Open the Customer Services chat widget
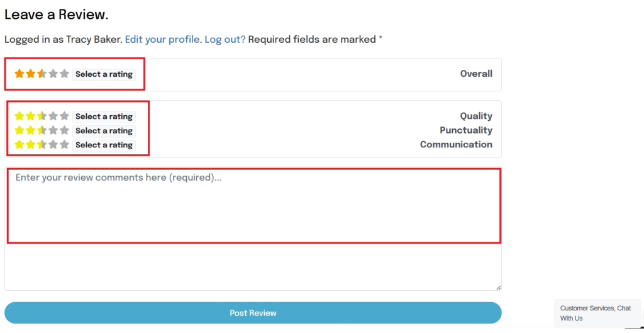Image resolution: width=644 pixels, height=333 pixels. pyautogui.click(x=596, y=313)
